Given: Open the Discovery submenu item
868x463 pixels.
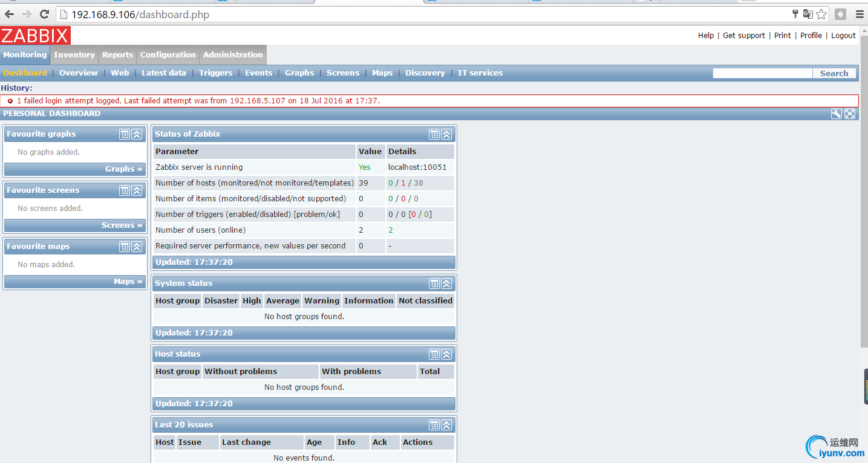Looking at the screenshot, I should pyautogui.click(x=425, y=73).
